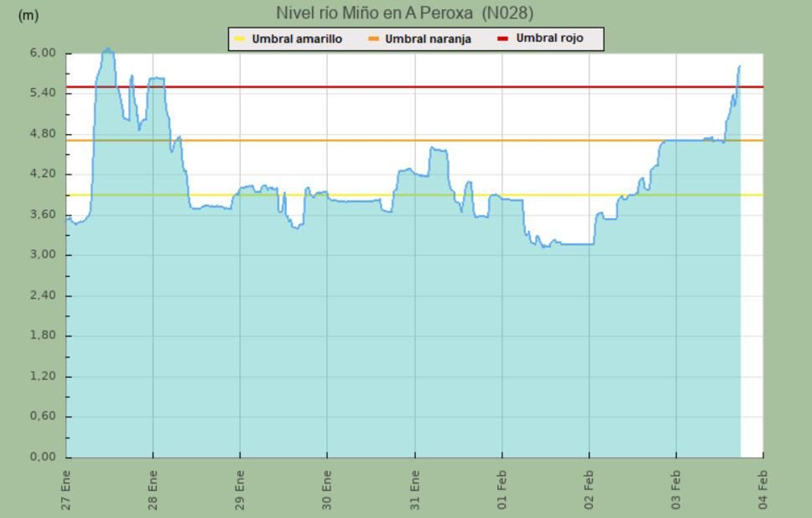Click the 0,00 y-axis value
The width and height of the screenshot is (812, 518).
coord(43,457)
